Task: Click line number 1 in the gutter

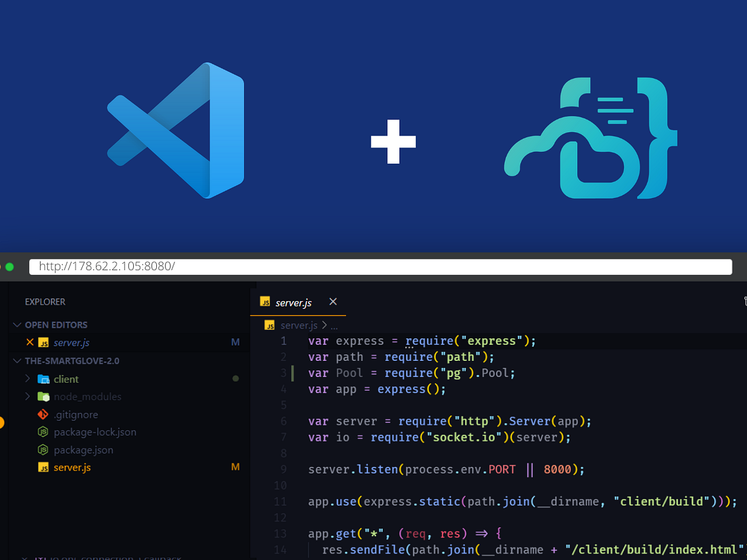Action: tap(283, 341)
